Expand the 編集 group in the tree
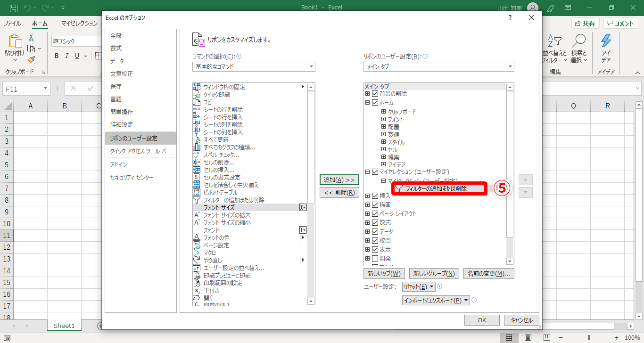 [x=383, y=157]
